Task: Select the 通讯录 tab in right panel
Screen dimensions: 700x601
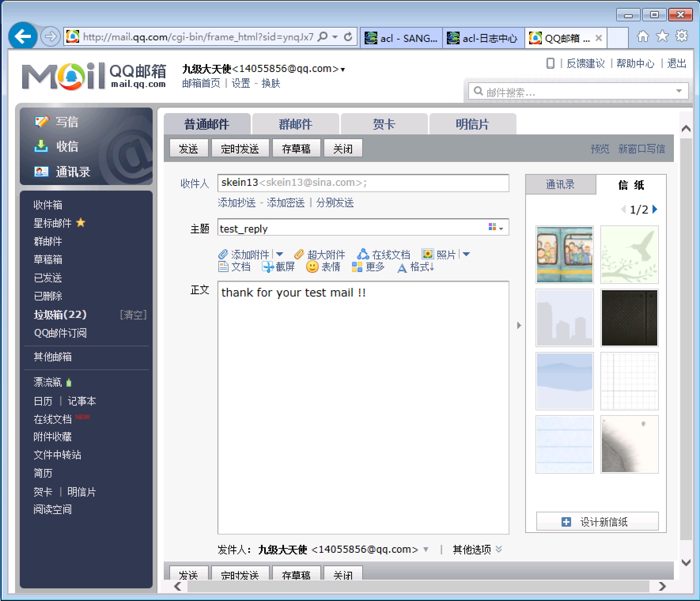Action: tap(560, 184)
